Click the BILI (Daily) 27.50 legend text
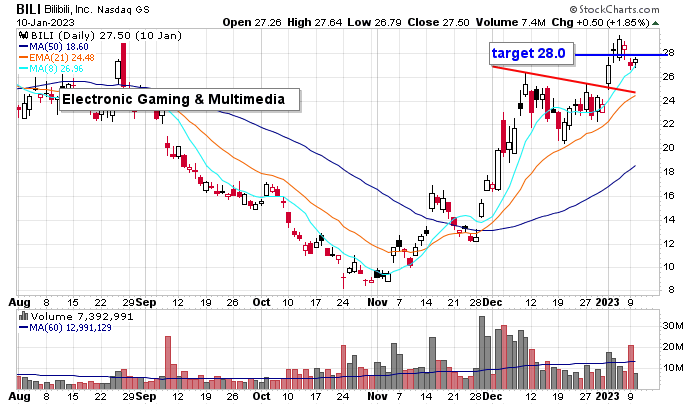700x405 pixels. click(x=106, y=36)
